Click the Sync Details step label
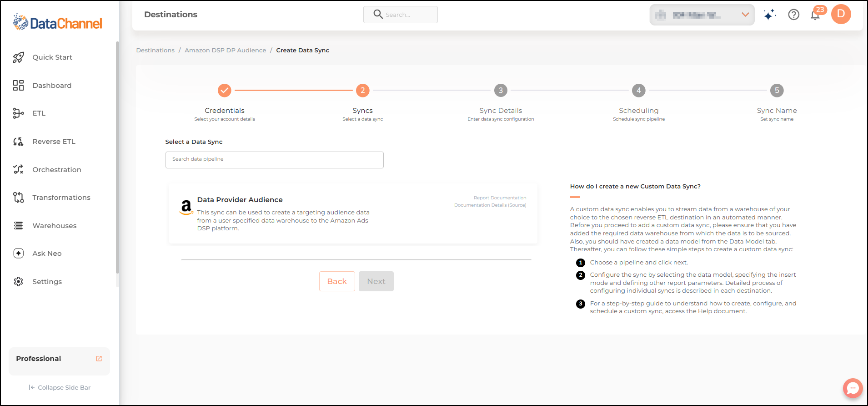Viewport: 868px width, 406px height. point(501,111)
